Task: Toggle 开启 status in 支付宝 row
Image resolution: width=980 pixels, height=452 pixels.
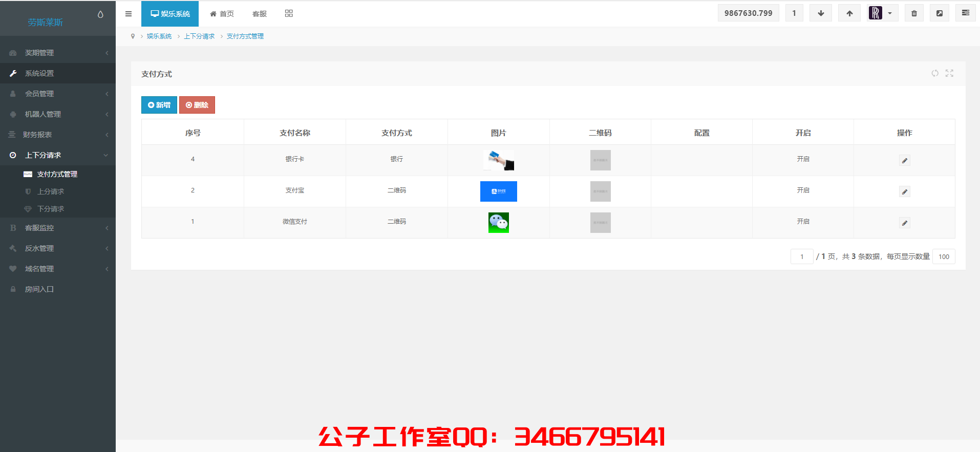Action: tap(803, 190)
